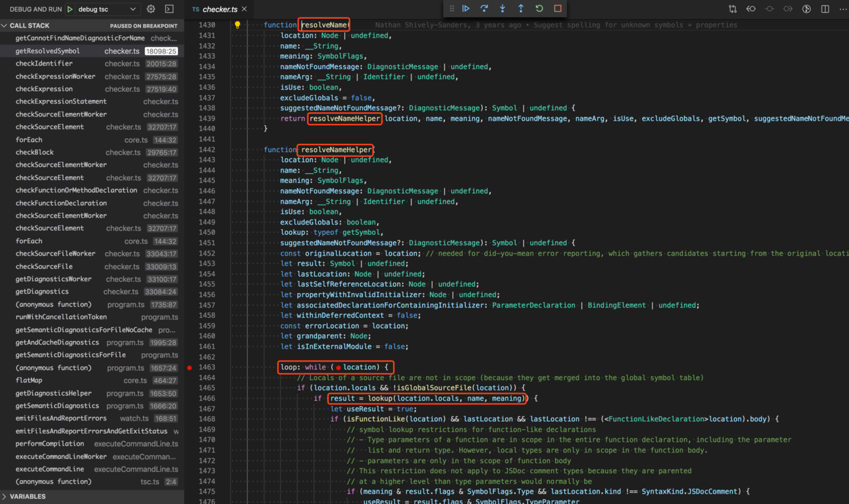
Task: Start debugging with the green play button
Action: [70, 10]
